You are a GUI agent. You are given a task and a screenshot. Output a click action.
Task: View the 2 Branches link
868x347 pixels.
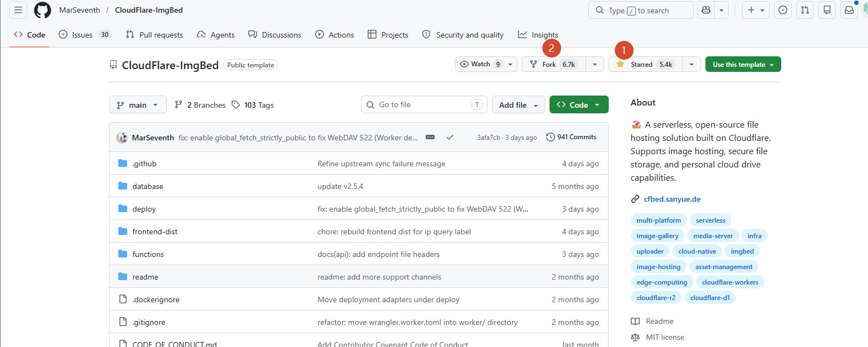200,104
